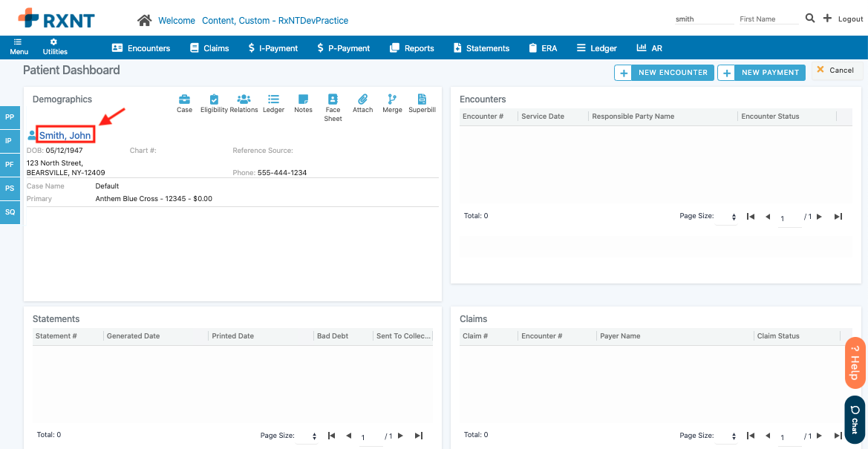This screenshot has width=868, height=449.
Task: Open the Reports menu item
Action: tap(411, 48)
